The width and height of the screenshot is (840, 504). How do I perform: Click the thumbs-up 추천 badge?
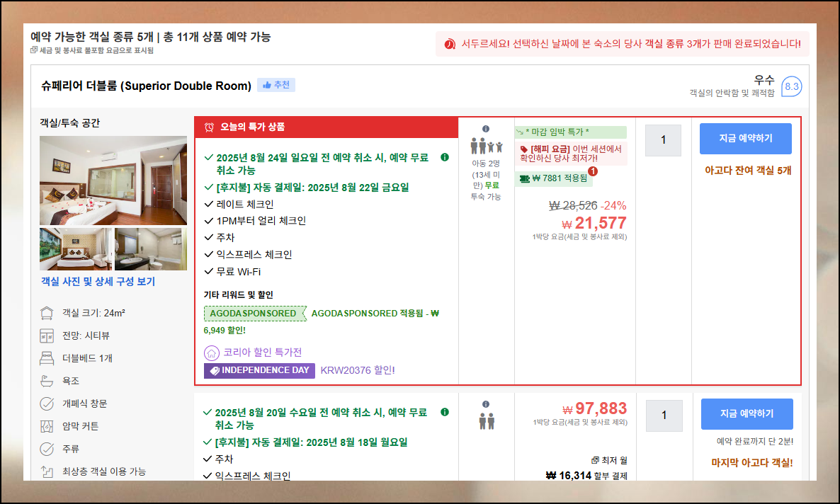(x=276, y=85)
